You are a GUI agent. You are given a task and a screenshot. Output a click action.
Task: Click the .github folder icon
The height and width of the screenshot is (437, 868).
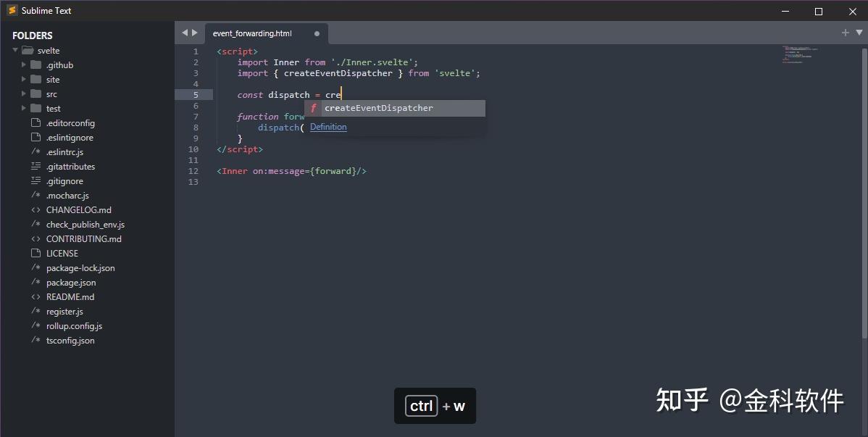click(x=36, y=64)
